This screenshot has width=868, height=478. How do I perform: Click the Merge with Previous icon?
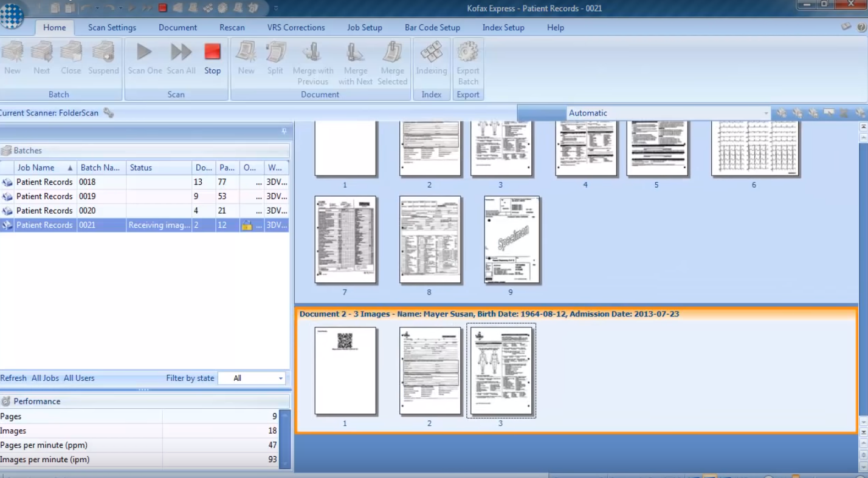312,52
